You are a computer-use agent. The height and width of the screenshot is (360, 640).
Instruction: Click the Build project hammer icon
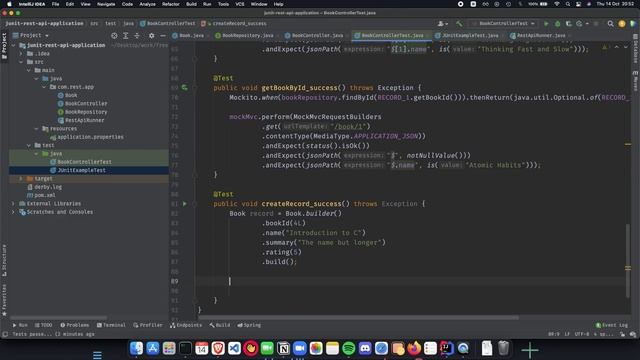(x=459, y=24)
